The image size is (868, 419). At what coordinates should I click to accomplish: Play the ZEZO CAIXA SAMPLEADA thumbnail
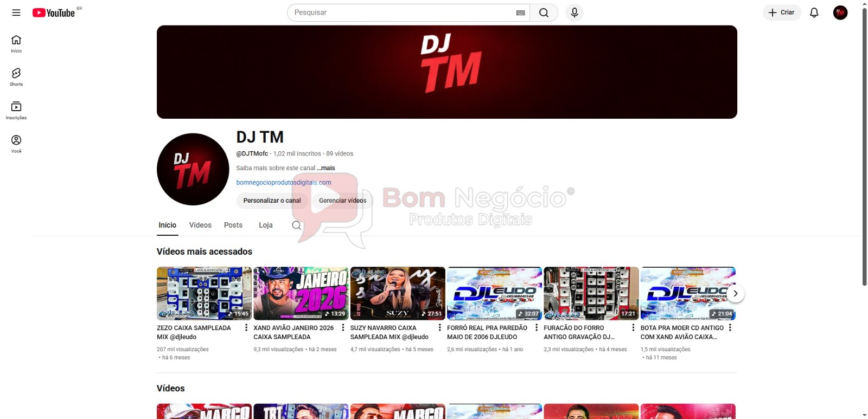[204, 293]
